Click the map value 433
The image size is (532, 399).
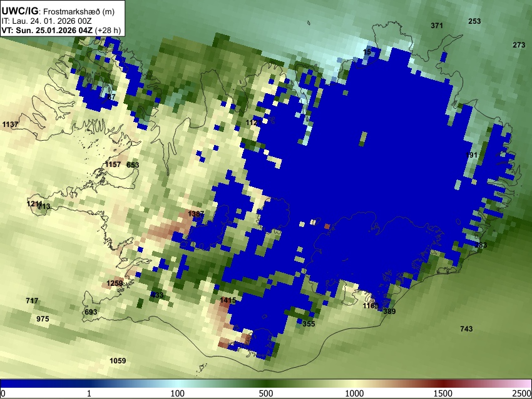point(157,295)
